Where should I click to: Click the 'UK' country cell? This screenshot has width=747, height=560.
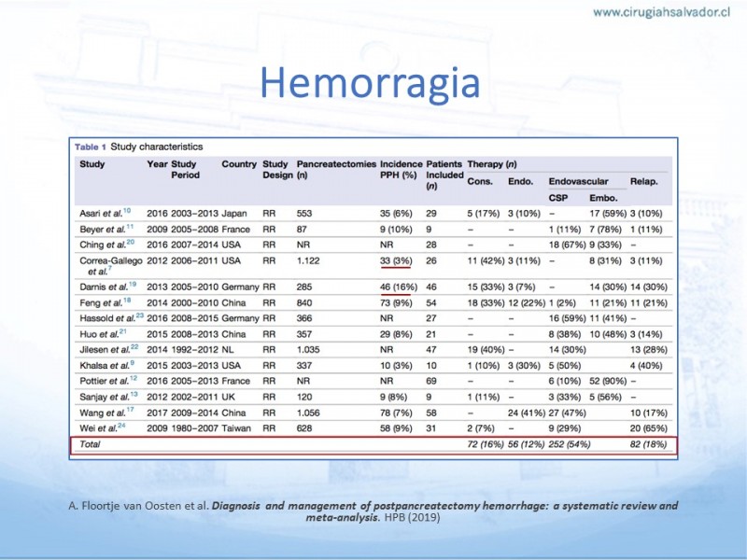(228, 397)
